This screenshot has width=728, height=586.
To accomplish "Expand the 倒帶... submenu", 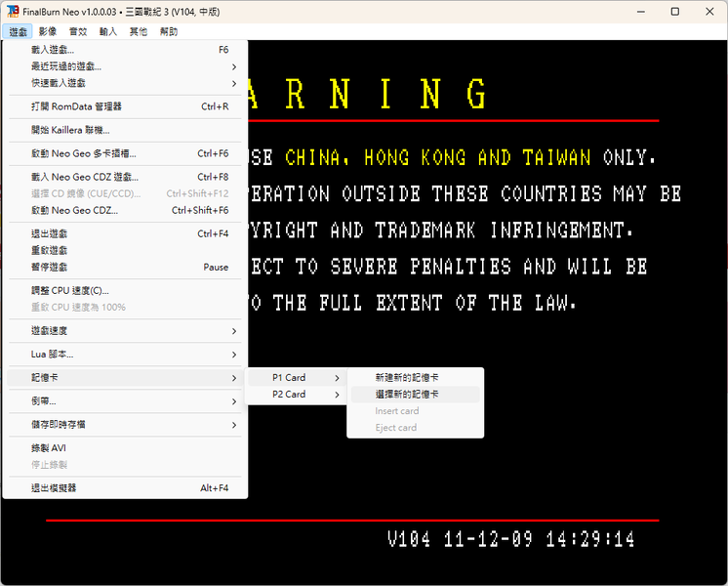I will pos(125,401).
